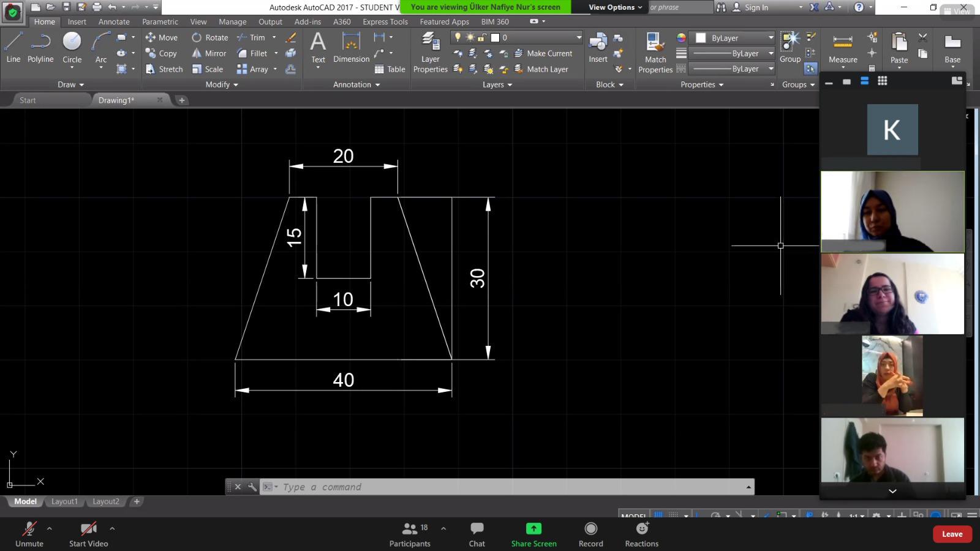Start Video in Zoom toolbar
Viewport: 980px width, 551px height.
(88, 534)
